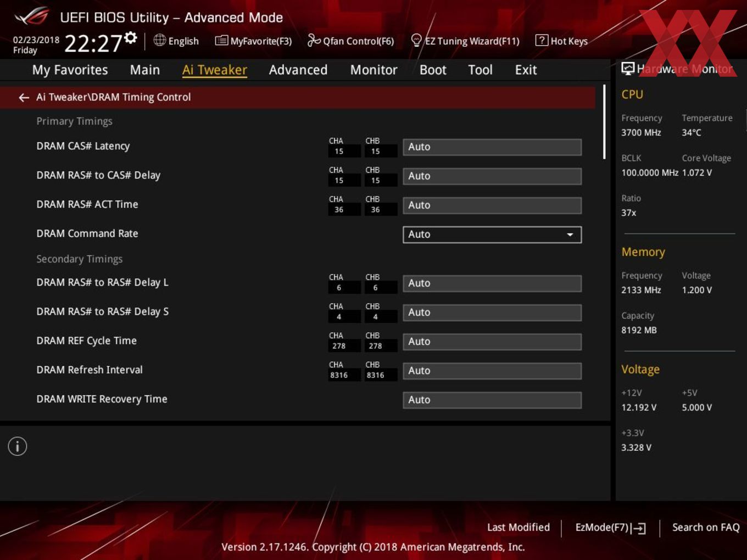Show the Hot Keys list
The image size is (747, 560).
click(x=569, y=41)
